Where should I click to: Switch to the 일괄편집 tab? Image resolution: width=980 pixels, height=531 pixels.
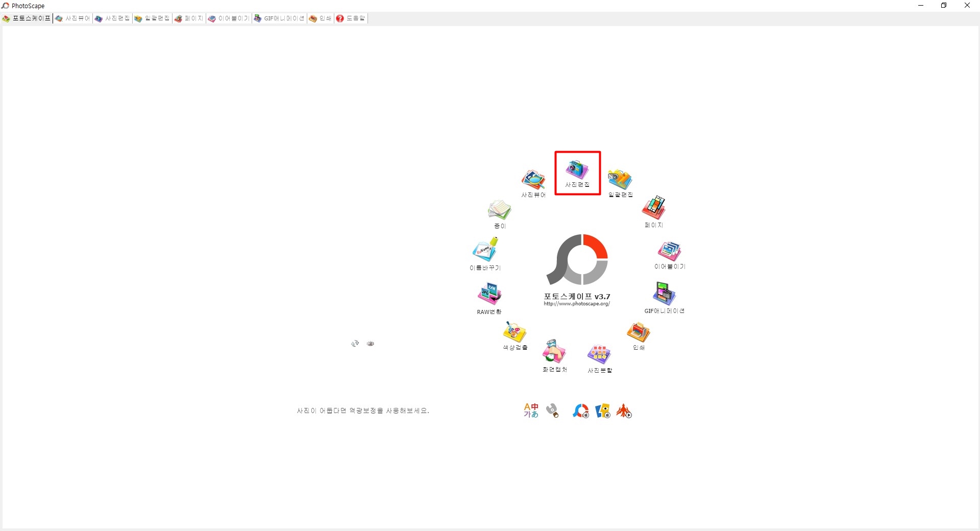[152, 18]
